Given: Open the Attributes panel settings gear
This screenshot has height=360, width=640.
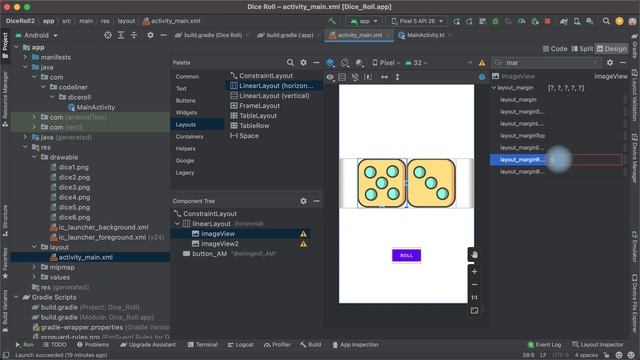Looking at the screenshot, I should (x=610, y=62).
